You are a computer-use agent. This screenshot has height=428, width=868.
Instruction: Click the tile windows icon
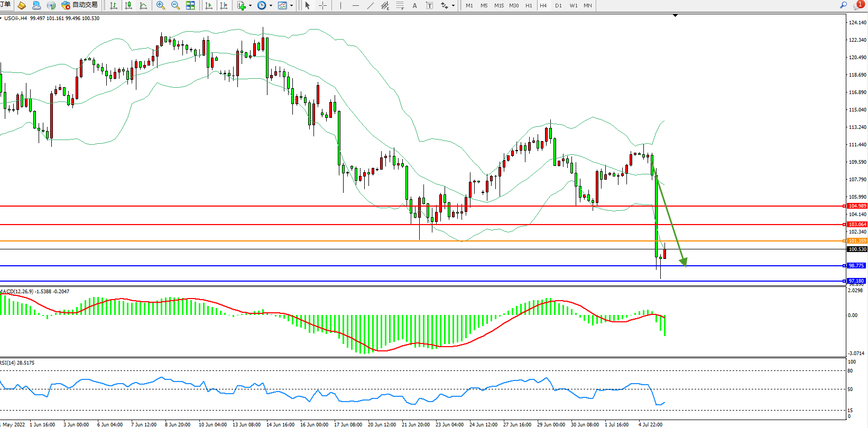click(x=190, y=5)
